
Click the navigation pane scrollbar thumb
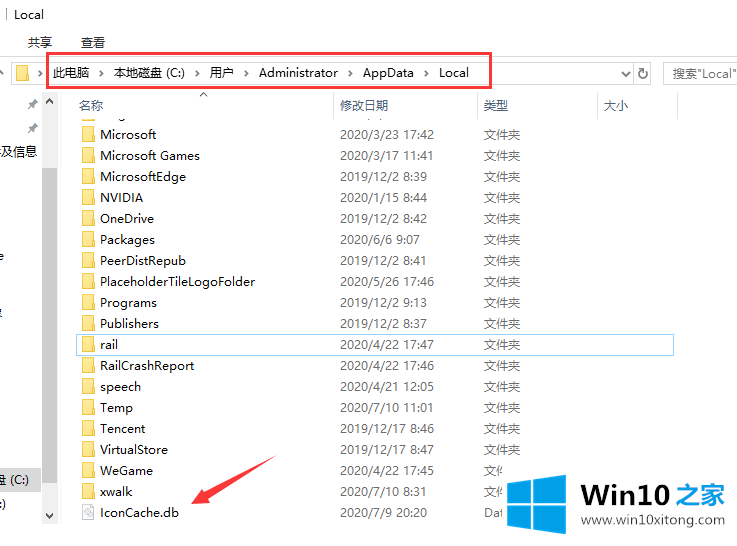pyautogui.click(x=49, y=325)
